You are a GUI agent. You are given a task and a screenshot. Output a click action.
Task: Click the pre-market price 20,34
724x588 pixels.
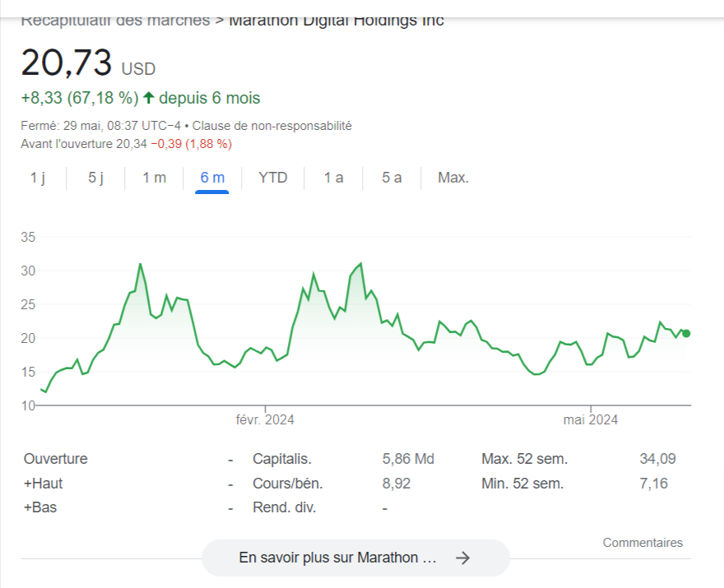[x=131, y=144]
